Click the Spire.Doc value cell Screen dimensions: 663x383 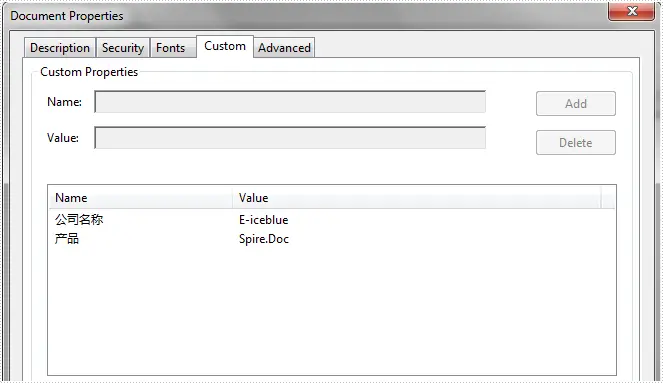264,239
